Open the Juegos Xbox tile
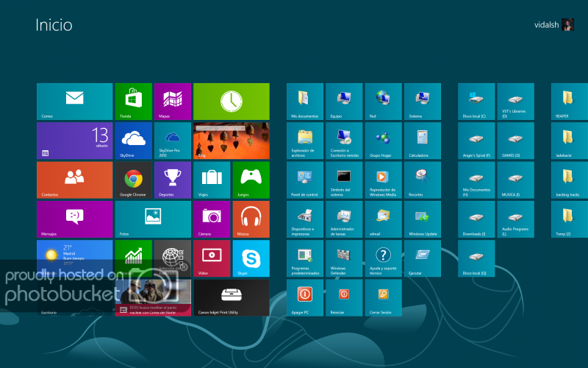 (251, 180)
